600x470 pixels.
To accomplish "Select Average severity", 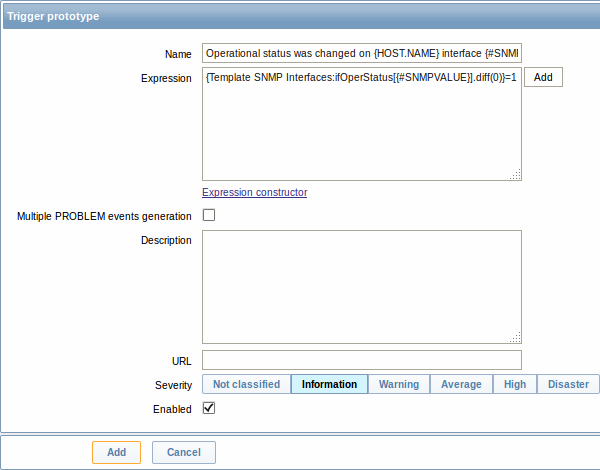I will (x=461, y=384).
